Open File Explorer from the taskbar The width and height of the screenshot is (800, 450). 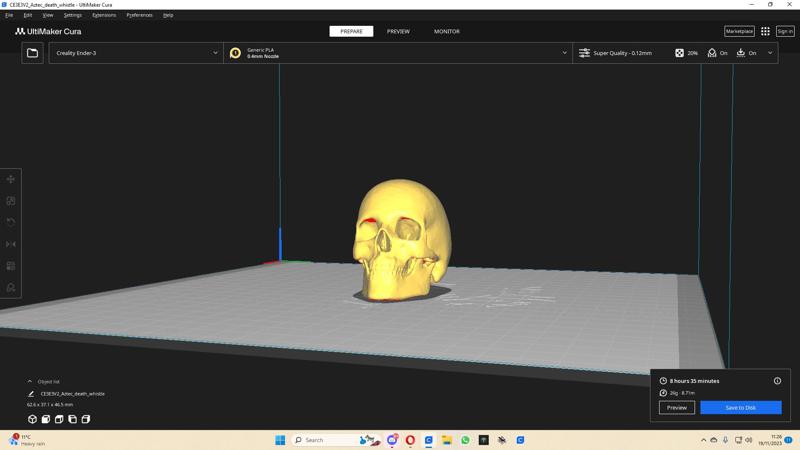[x=446, y=440]
